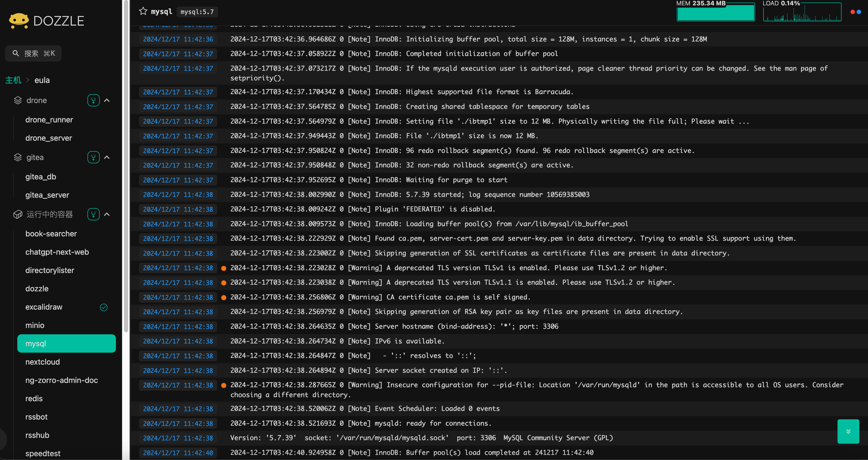Select the eula host breadcrumb
This screenshot has height=460, width=868.
pyautogui.click(x=42, y=80)
